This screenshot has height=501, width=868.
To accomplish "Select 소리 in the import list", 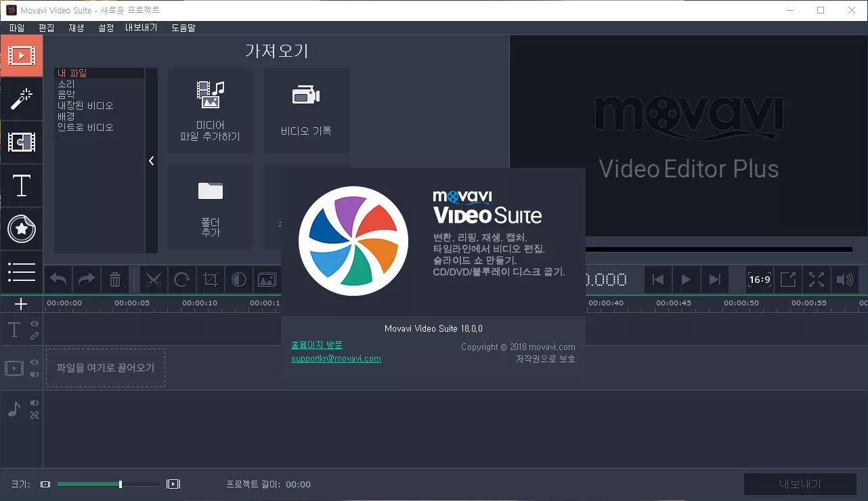I will click(99, 84).
